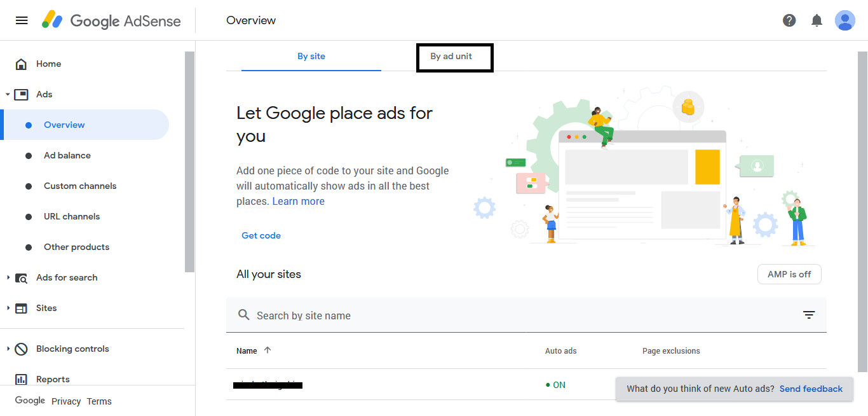Select the By site tab
The image size is (868, 416).
coord(311,57)
